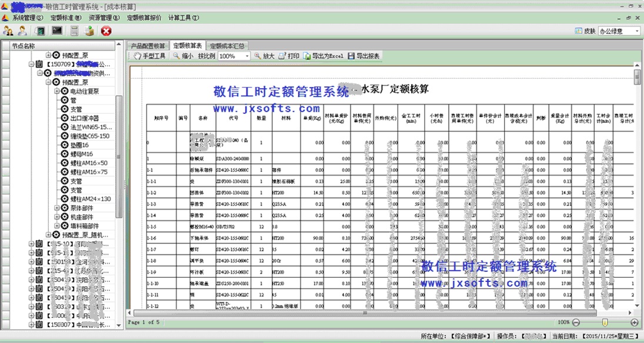
Task: Click the 代号 column header in report
Action: pos(233,117)
